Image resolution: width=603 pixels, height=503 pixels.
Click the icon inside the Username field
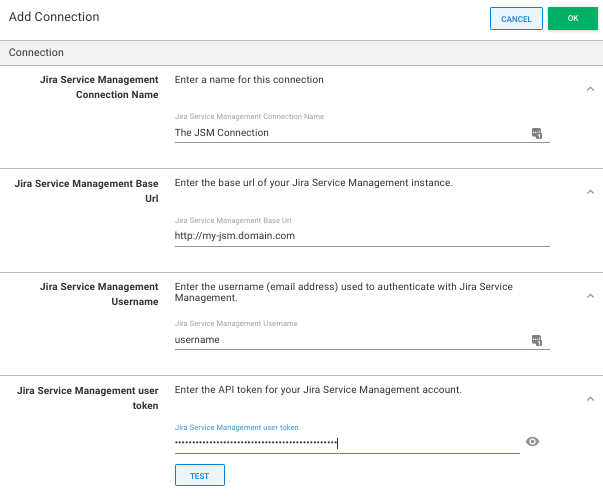coord(536,340)
